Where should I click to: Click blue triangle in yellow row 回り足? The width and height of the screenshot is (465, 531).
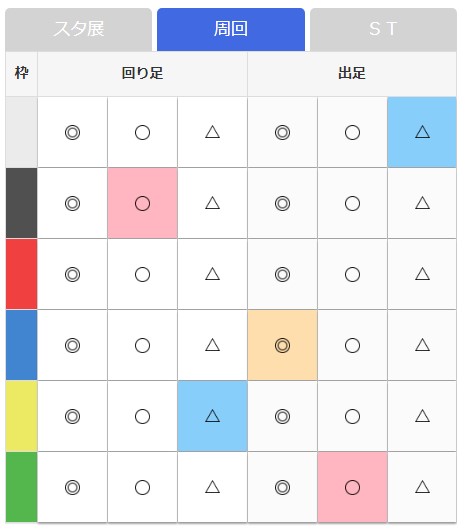[212, 416]
